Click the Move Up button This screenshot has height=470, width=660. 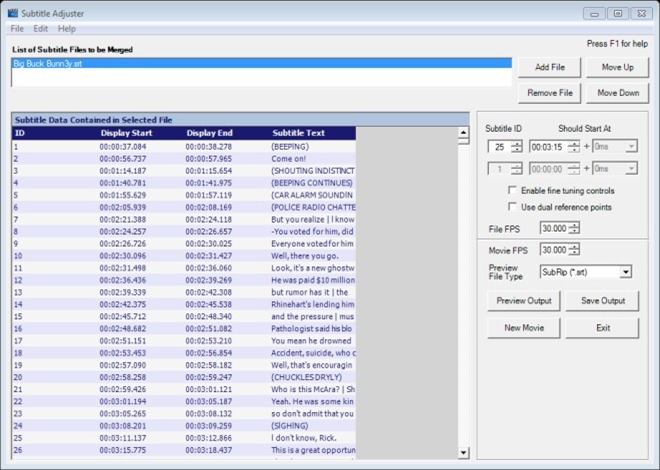617,67
